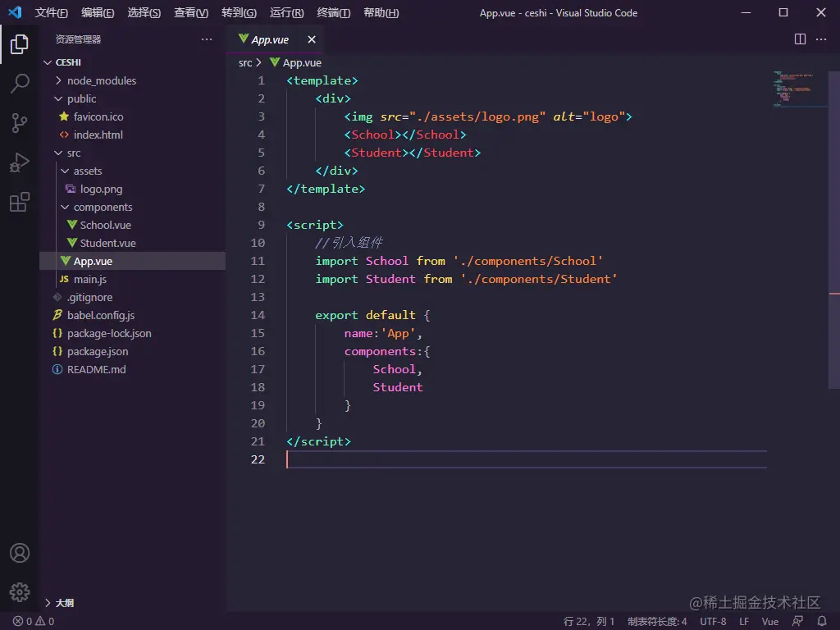Click the src breadcrumb segment
840x630 pixels.
(245, 62)
